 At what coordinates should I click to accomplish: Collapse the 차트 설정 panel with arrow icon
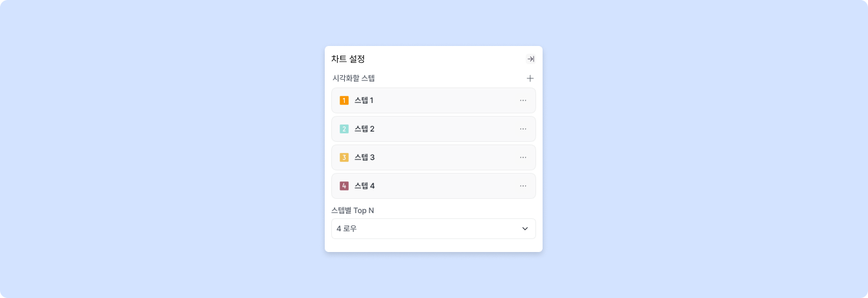coord(530,59)
